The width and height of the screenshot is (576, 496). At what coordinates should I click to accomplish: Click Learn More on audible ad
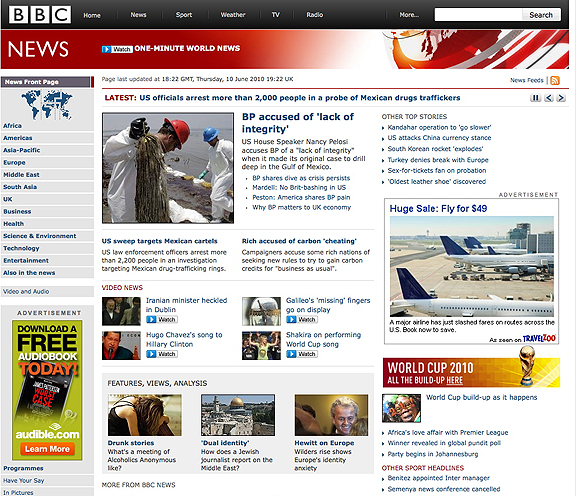(47, 449)
